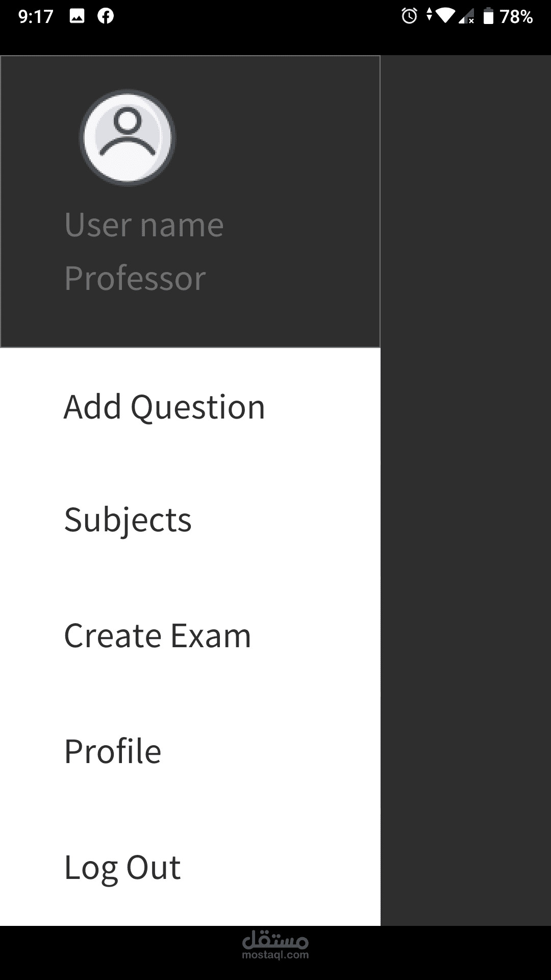Tap the image notification icon in status bar
Image resolution: width=551 pixels, height=980 pixels.
tap(77, 16)
